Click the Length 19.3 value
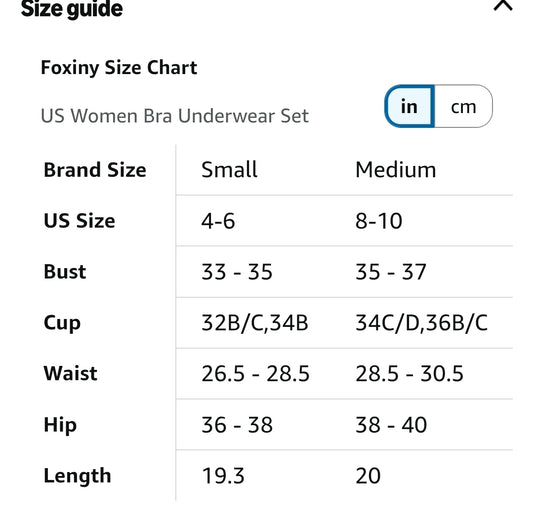The width and height of the screenshot is (533, 517). click(x=223, y=476)
